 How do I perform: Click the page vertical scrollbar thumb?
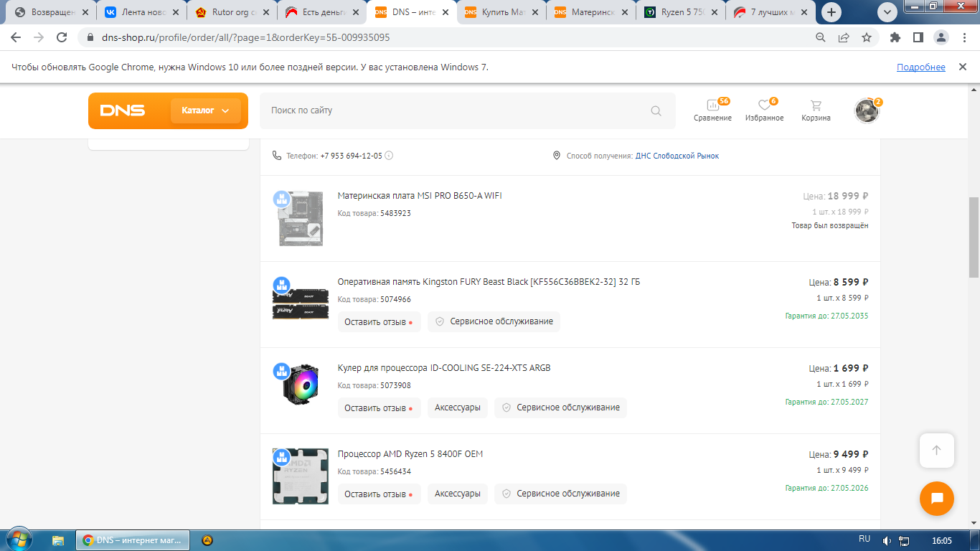[x=974, y=237]
